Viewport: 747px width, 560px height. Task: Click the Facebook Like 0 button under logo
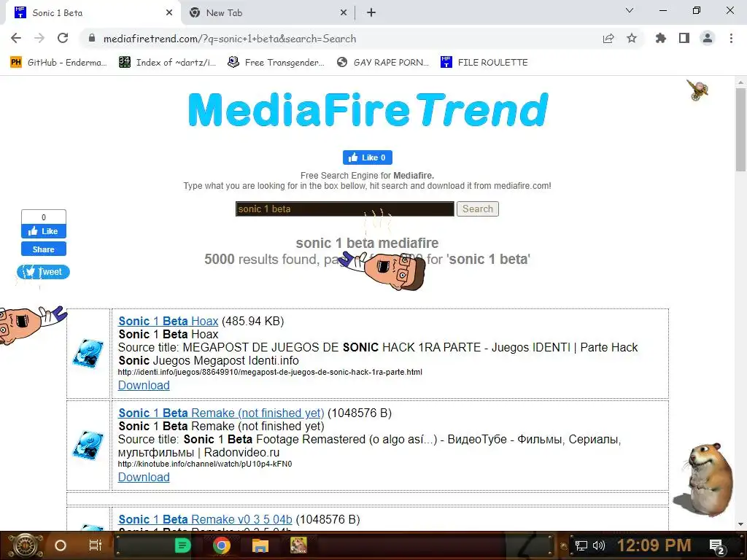click(368, 157)
